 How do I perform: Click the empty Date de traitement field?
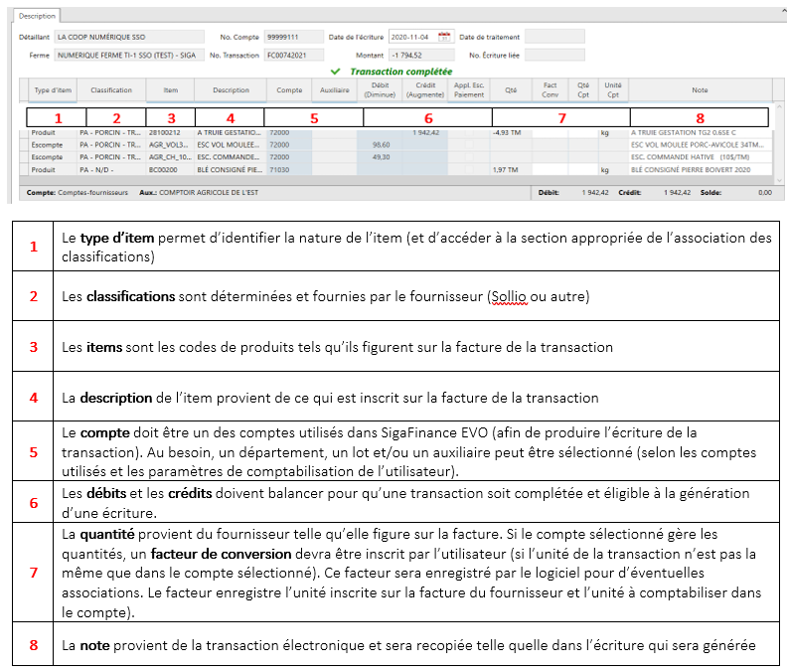point(554,37)
